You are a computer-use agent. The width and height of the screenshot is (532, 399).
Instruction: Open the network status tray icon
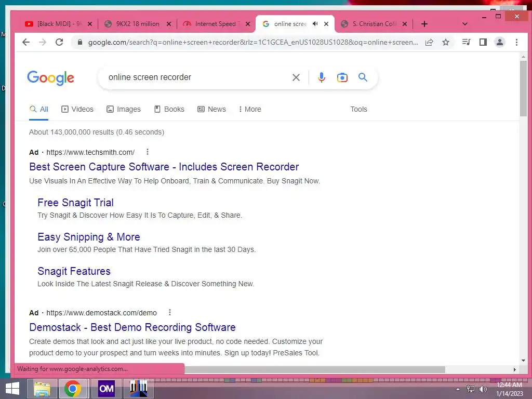[470, 389]
